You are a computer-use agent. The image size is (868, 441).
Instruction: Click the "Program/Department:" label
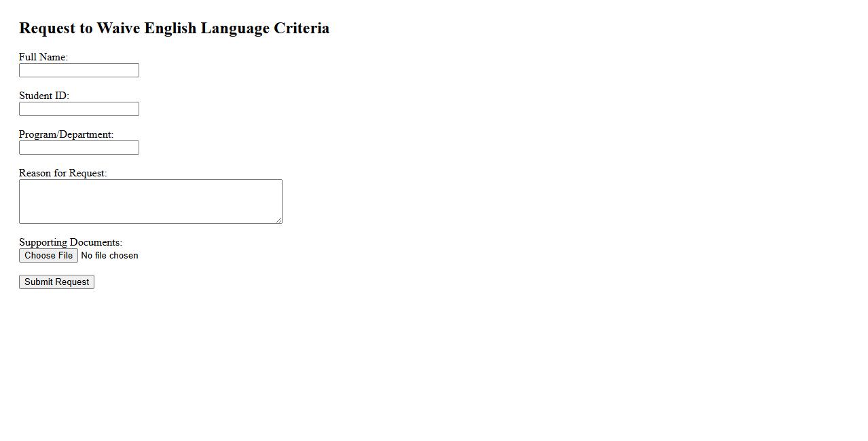(66, 135)
